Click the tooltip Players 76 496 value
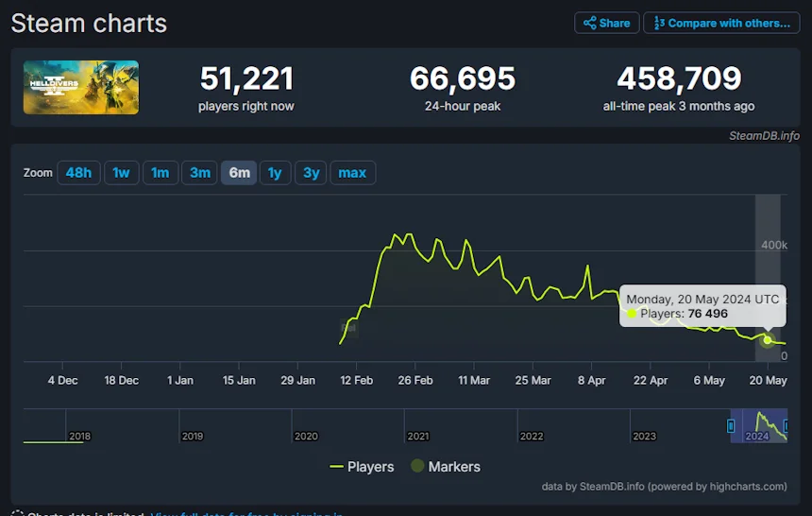The image size is (812, 516). click(x=707, y=313)
